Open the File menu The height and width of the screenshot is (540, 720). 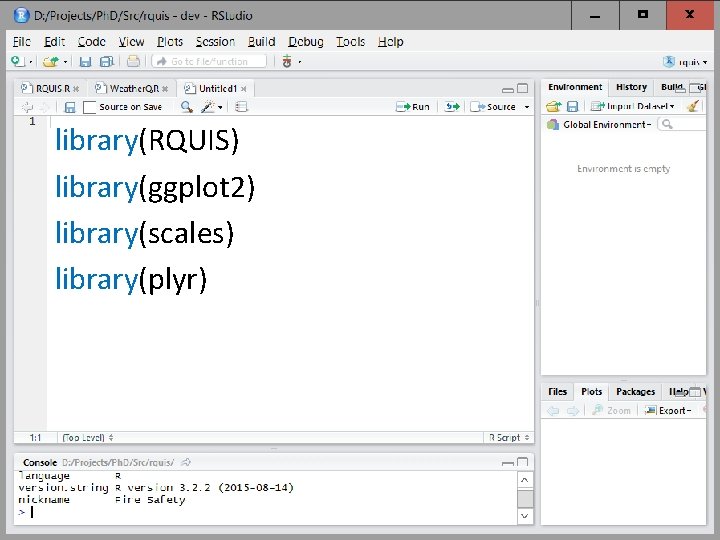tap(22, 42)
